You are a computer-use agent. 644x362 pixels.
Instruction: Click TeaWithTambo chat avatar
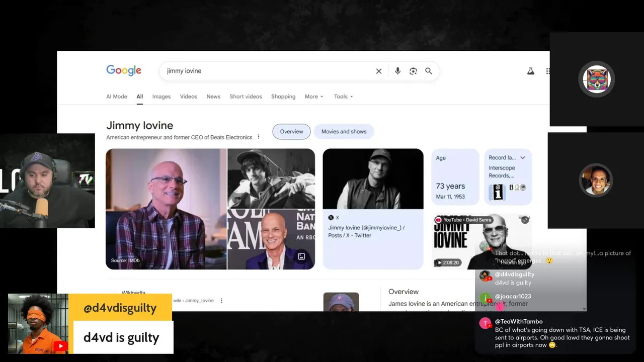click(485, 323)
